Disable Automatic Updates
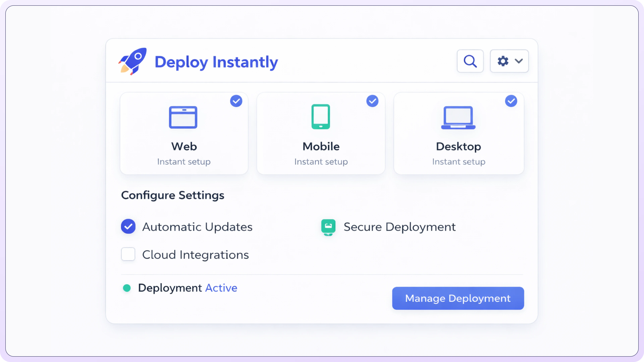This screenshot has height=362, width=644. coord(128,226)
